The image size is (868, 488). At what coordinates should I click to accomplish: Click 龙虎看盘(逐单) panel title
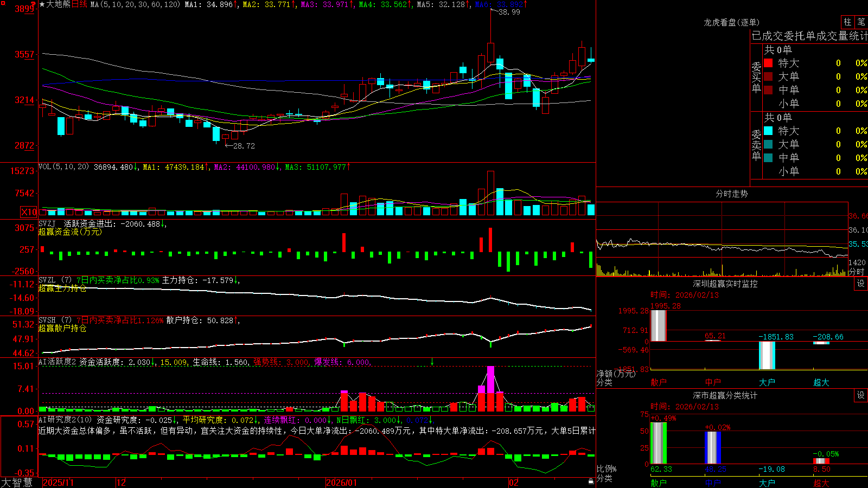731,22
